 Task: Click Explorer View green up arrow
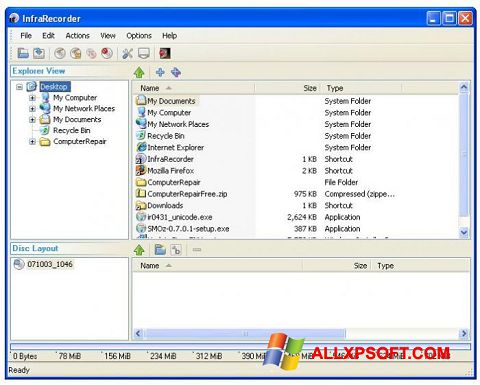click(x=139, y=72)
